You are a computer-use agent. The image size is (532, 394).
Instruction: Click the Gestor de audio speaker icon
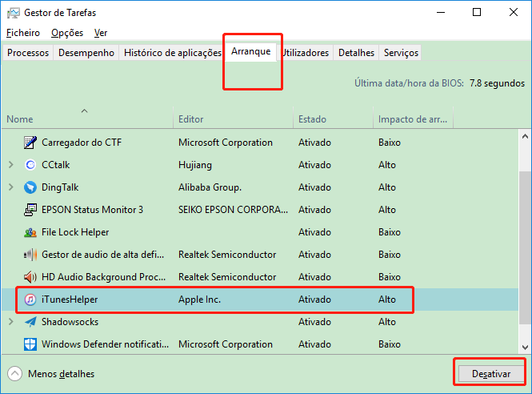coord(30,255)
